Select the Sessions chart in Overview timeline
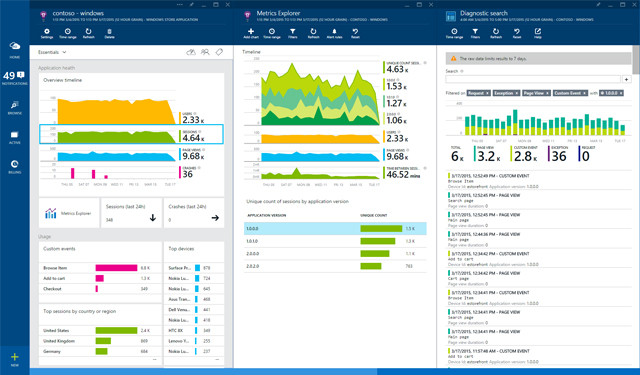Viewport: 640px width, 375px height. point(131,134)
